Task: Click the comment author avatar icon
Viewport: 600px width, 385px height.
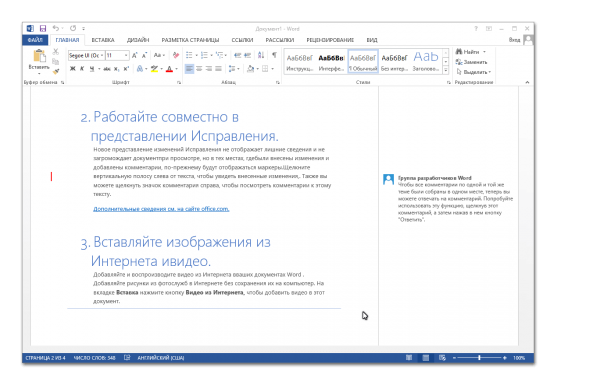Action: [x=388, y=179]
